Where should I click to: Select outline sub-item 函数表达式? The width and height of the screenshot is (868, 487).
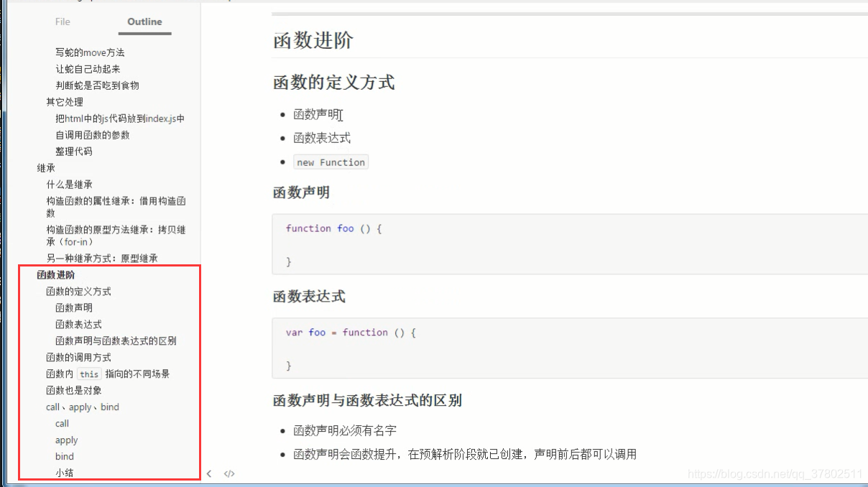click(x=78, y=325)
